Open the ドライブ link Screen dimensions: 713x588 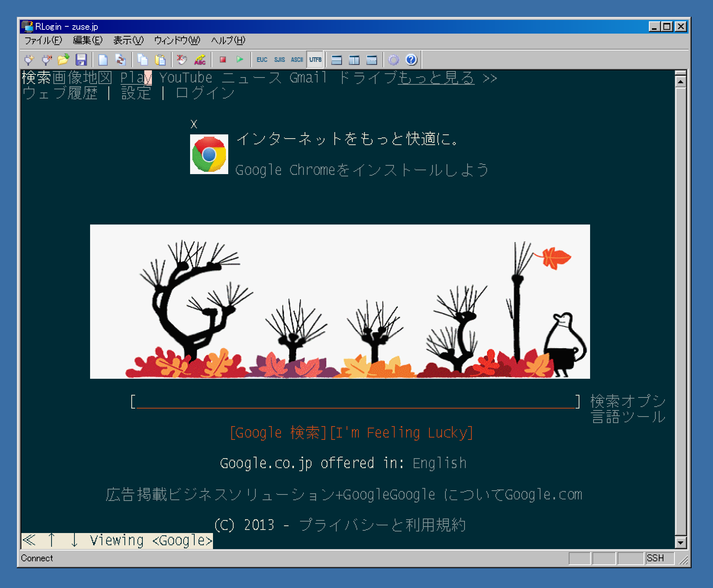[367, 78]
